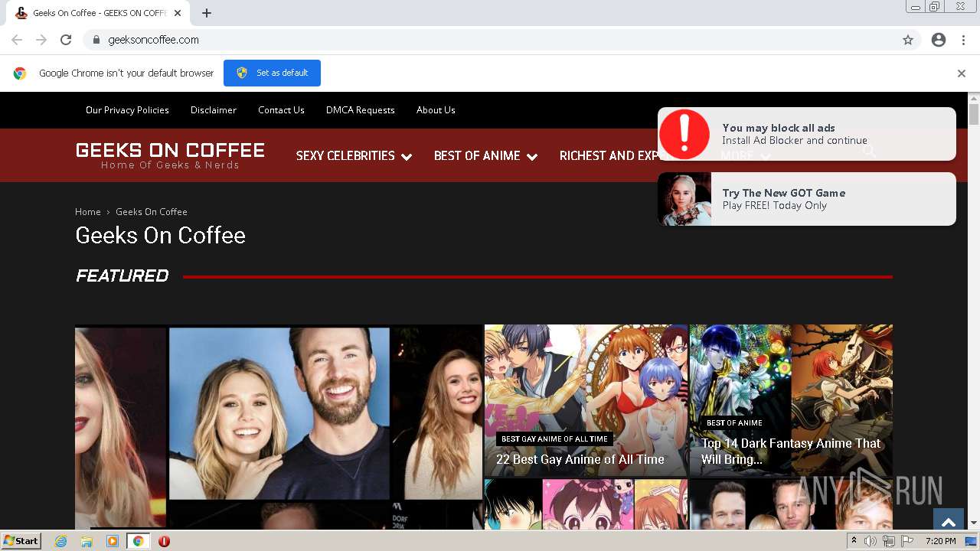Click the browser forward arrow
Image resolution: width=980 pixels, height=551 pixels.
pos(41,40)
